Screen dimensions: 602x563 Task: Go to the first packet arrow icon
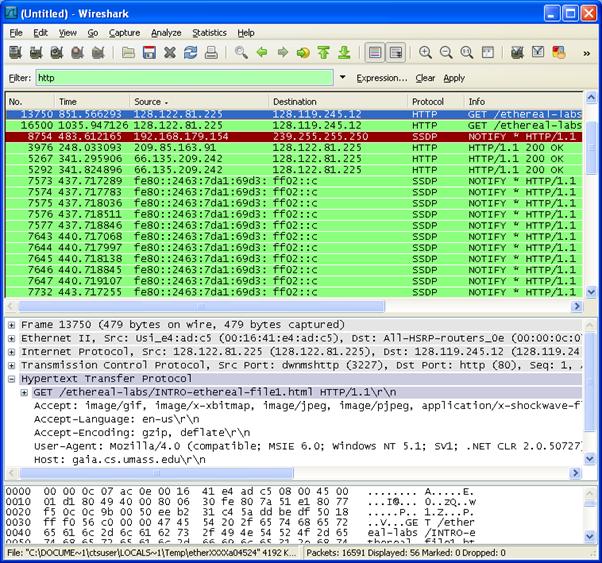click(324, 52)
